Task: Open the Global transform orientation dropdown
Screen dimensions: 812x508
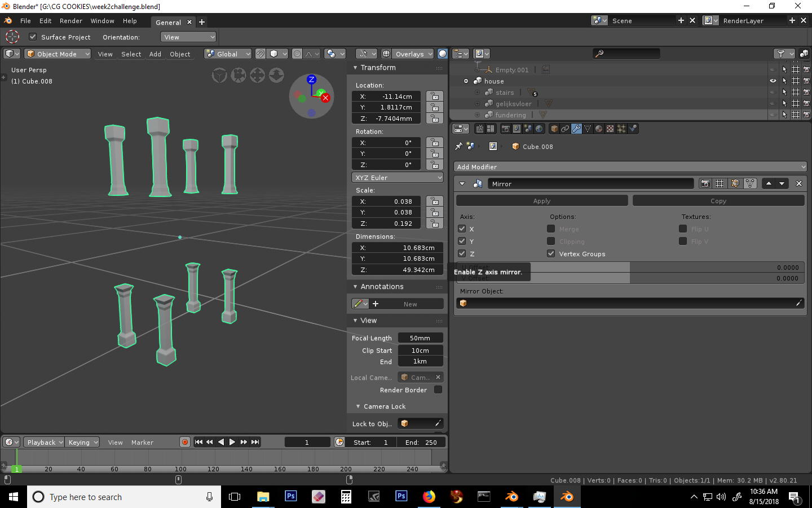Action: (x=228, y=54)
